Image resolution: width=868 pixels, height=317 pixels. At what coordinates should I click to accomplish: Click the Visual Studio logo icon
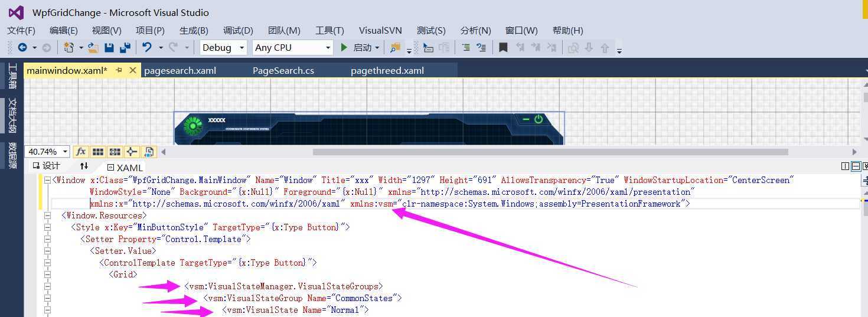pos(16,12)
